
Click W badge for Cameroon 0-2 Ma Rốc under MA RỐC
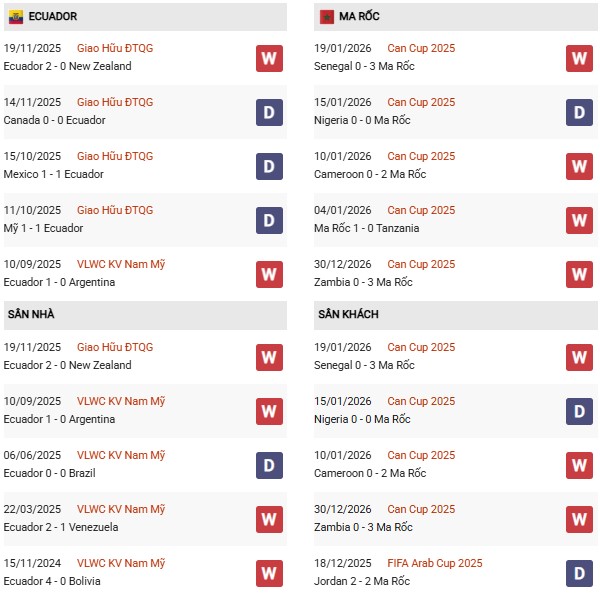579,166
